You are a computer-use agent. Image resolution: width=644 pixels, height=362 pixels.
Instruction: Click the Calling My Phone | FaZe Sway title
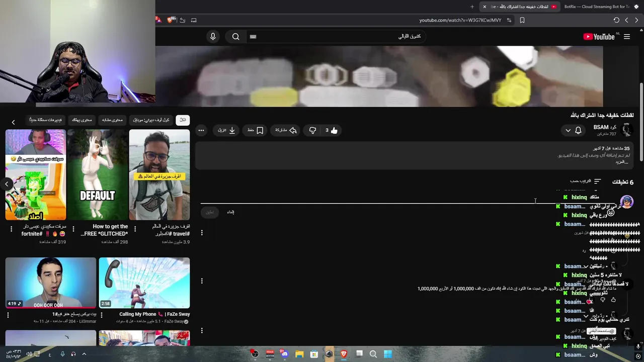pos(154,314)
